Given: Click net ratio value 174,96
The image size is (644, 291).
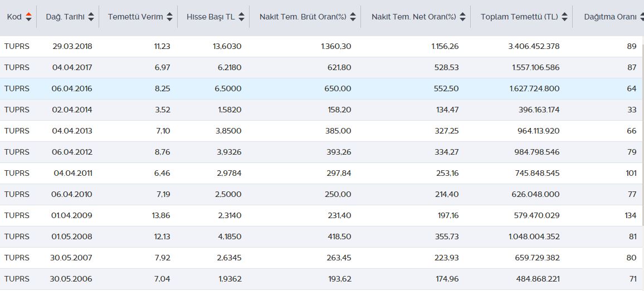Looking at the screenshot, I should 448,279.
